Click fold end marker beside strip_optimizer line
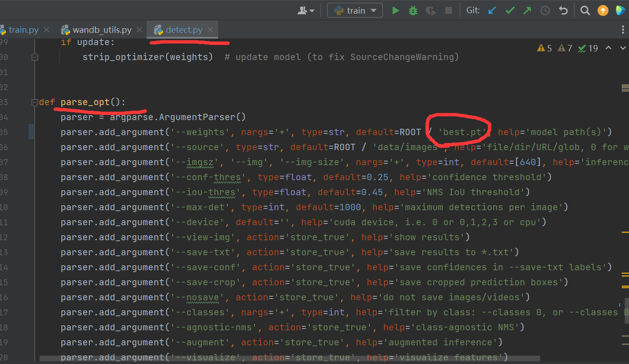Viewport: 629px width, 364px height. (35, 57)
